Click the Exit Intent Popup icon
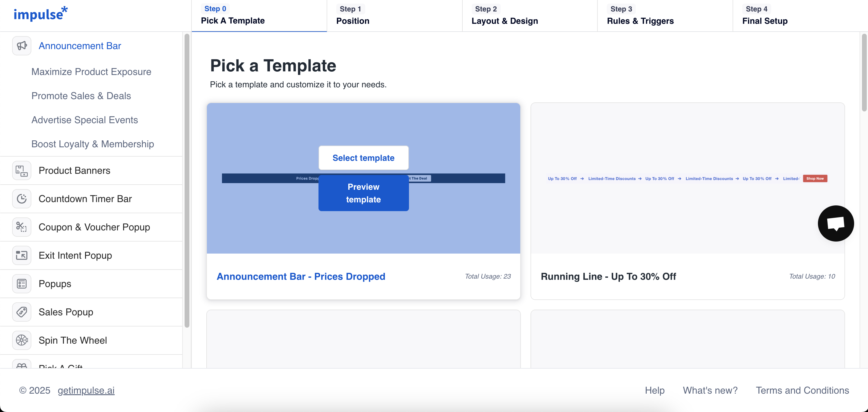868x412 pixels. (22, 255)
